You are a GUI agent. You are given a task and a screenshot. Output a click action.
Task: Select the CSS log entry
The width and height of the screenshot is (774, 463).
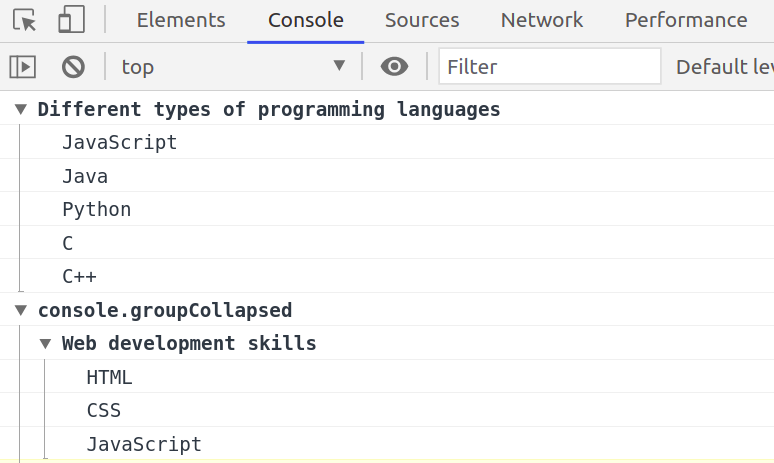(x=104, y=410)
